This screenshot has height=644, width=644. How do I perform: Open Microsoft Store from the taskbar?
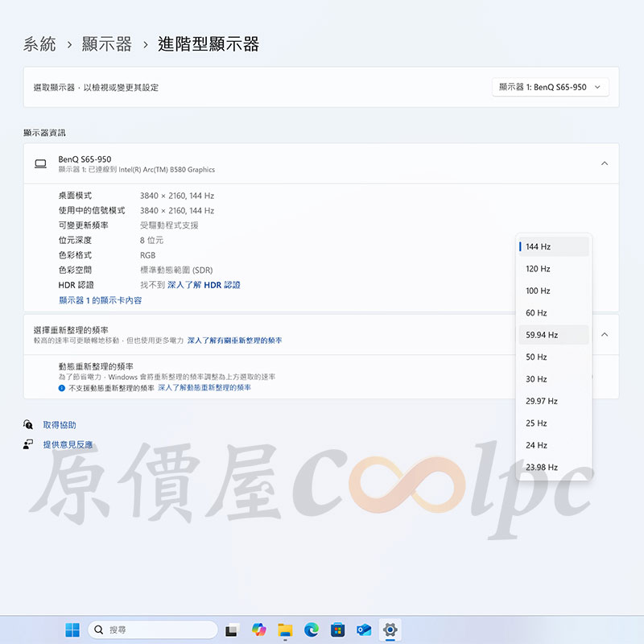click(x=337, y=630)
